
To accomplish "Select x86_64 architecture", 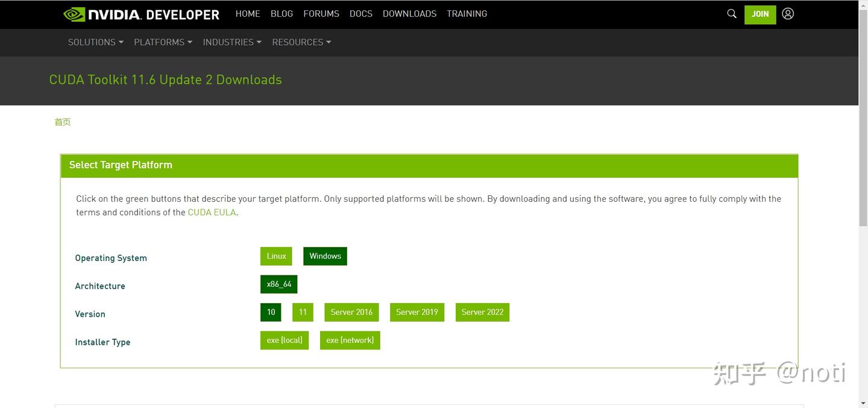I will (x=279, y=284).
